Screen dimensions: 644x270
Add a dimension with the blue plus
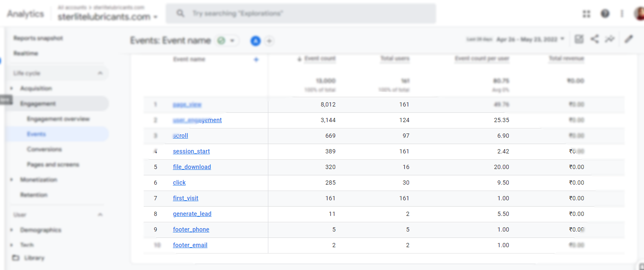click(x=256, y=60)
